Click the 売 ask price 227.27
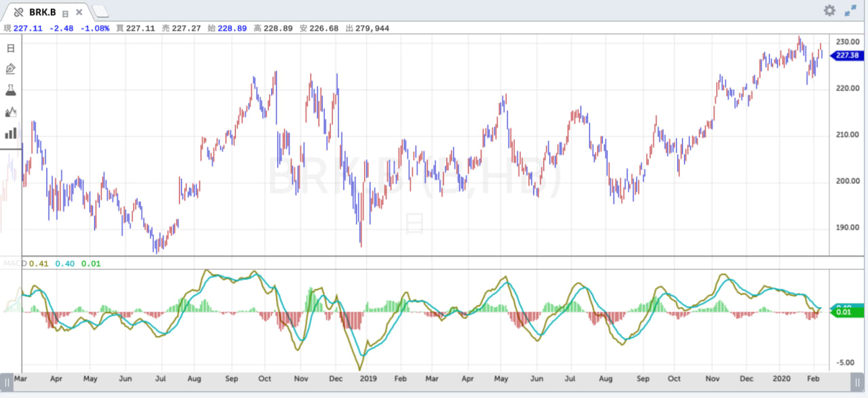Viewport: 868px width, 398px height. point(186,28)
